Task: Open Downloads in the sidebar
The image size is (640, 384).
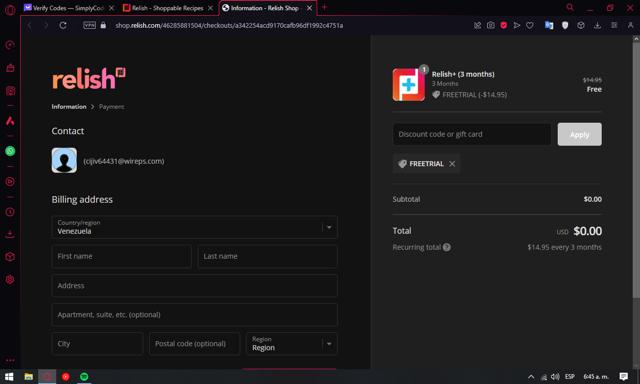Action: [x=10, y=234]
